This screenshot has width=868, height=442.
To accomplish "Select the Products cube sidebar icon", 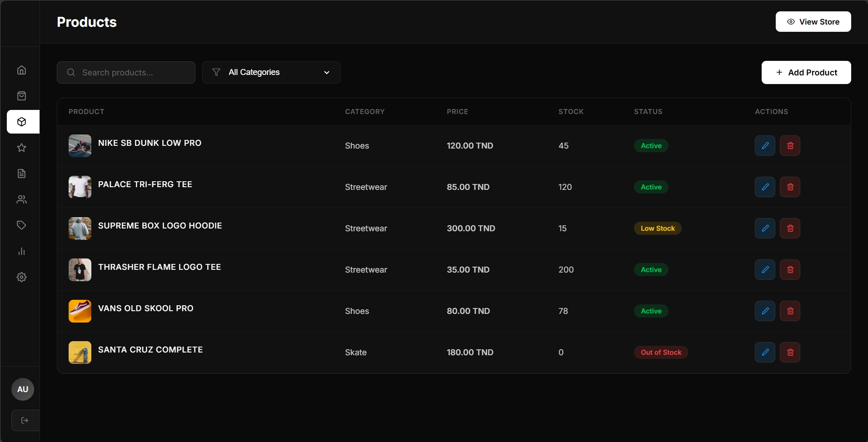I will click(23, 122).
